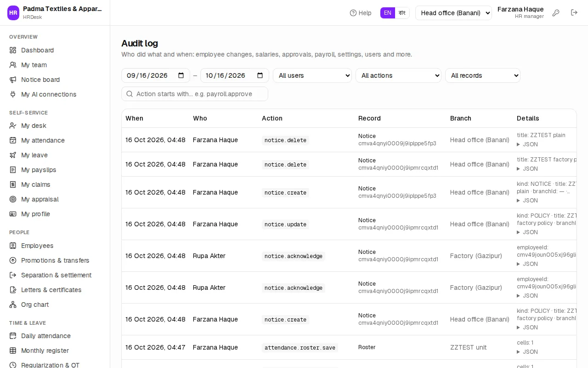Click the action search input field
This screenshot has height=368, width=588.
point(195,94)
